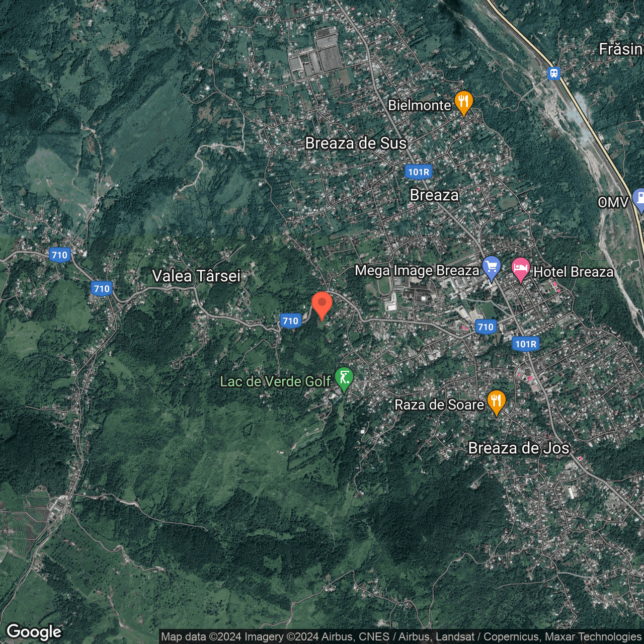Viewport: 644px width, 644px height.
Task: Select the pink Hotel Breaza bed icon
Action: 520,268
